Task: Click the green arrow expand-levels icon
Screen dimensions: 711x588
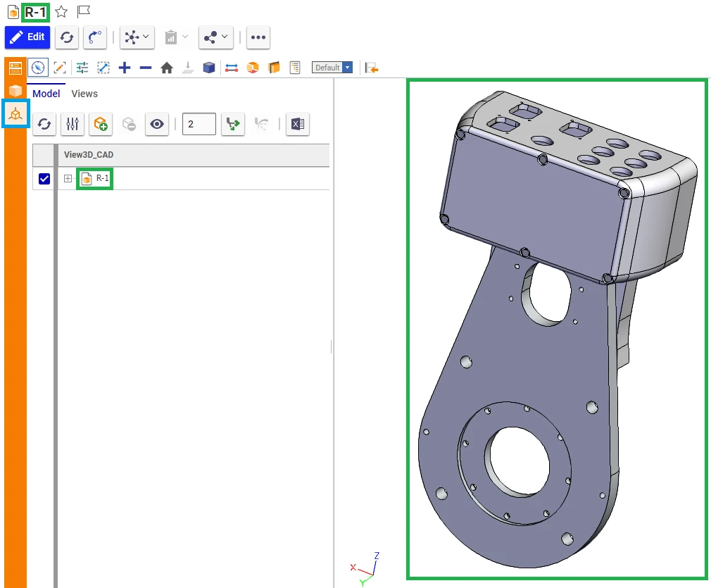Action: tap(233, 124)
